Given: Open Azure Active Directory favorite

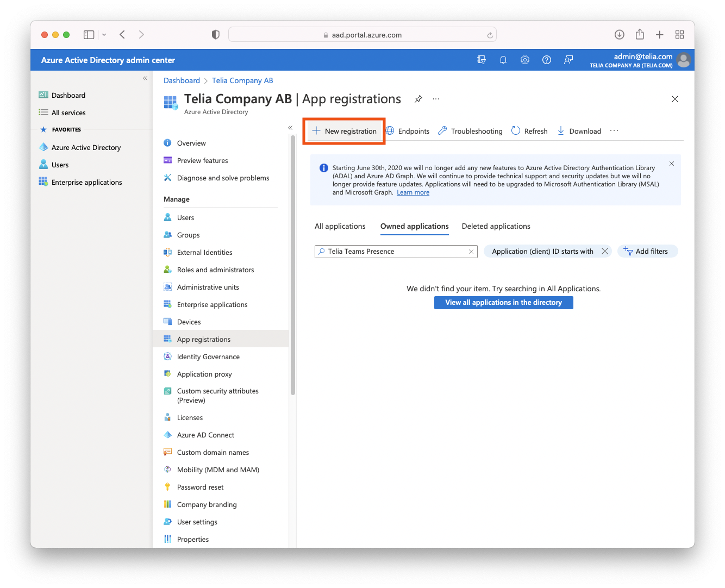Looking at the screenshot, I should (x=80, y=147).
